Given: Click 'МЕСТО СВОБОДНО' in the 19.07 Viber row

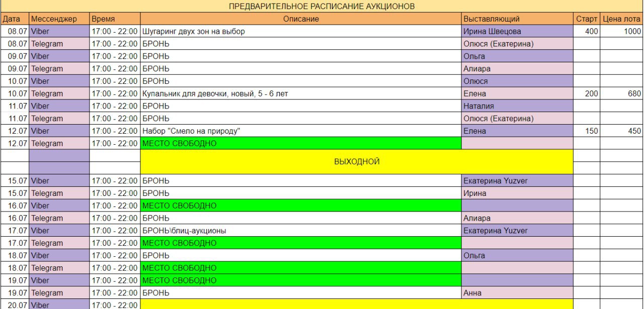Looking at the screenshot, I should point(301,280).
